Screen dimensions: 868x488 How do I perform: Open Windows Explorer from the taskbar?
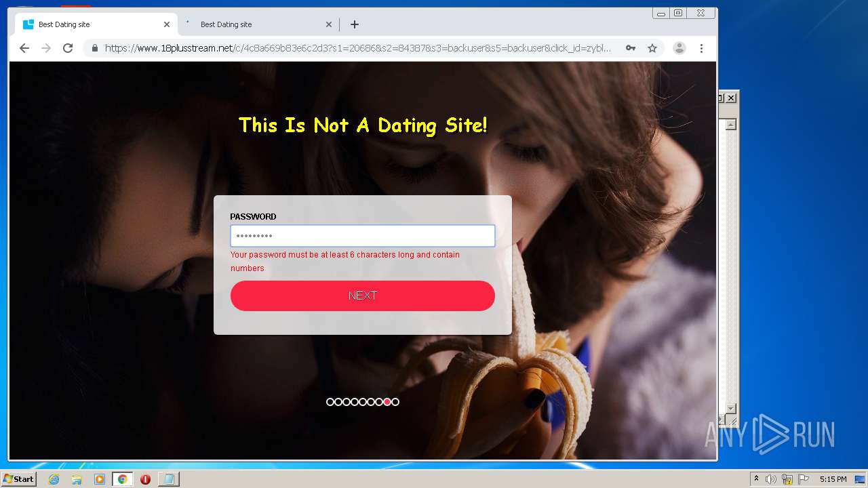coord(77,479)
